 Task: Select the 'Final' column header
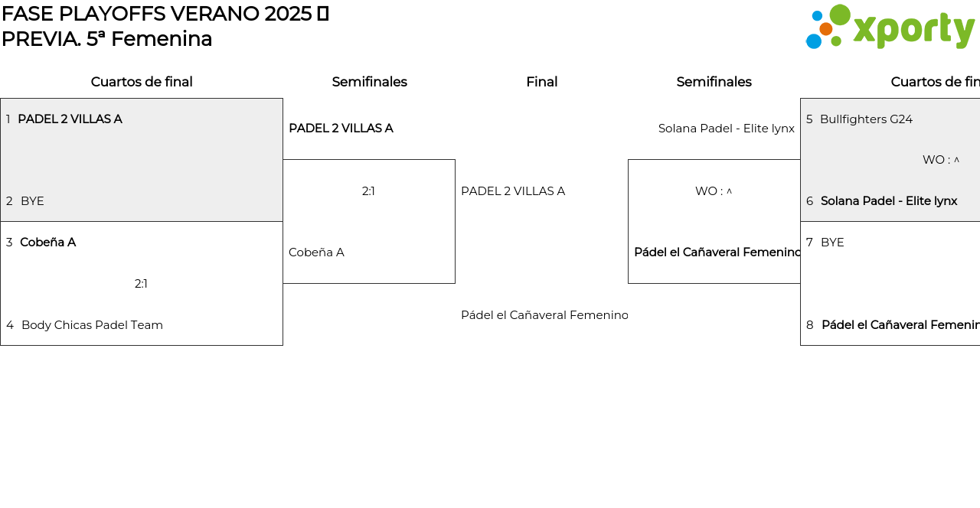[x=541, y=82]
